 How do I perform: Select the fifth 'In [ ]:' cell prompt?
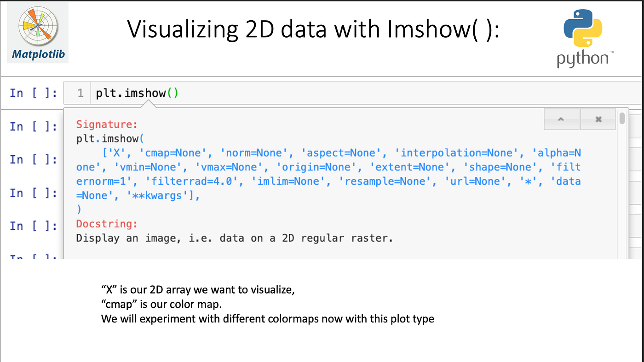(34, 226)
